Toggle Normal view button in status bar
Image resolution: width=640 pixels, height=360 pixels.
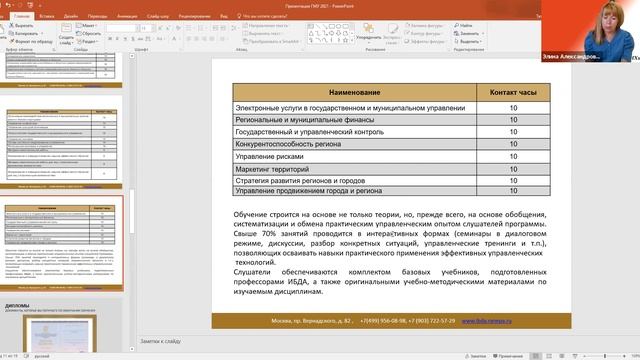(x=536, y=356)
